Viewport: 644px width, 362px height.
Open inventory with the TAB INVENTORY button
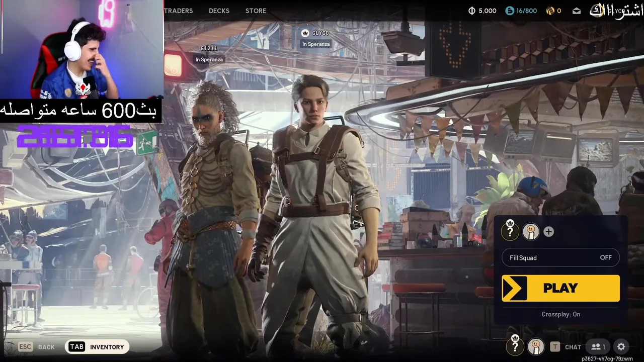97,347
